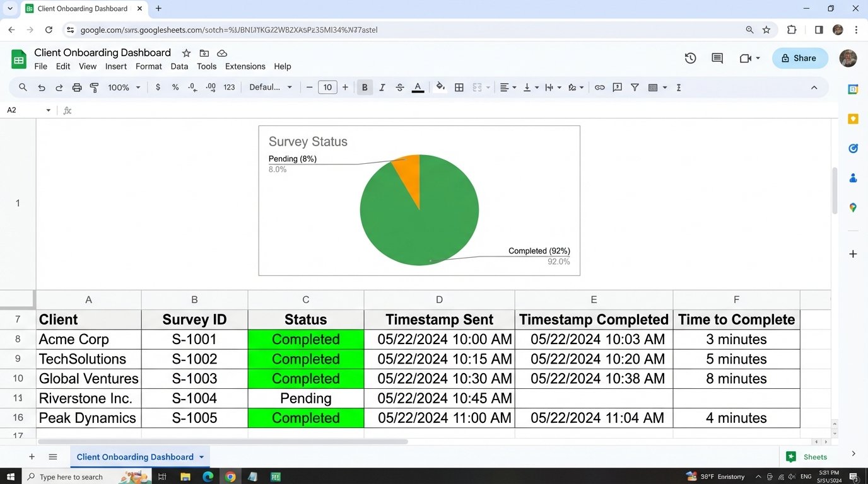868x484 pixels.
Task: Create a filter with the funnel icon
Action: tap(635, 87)
